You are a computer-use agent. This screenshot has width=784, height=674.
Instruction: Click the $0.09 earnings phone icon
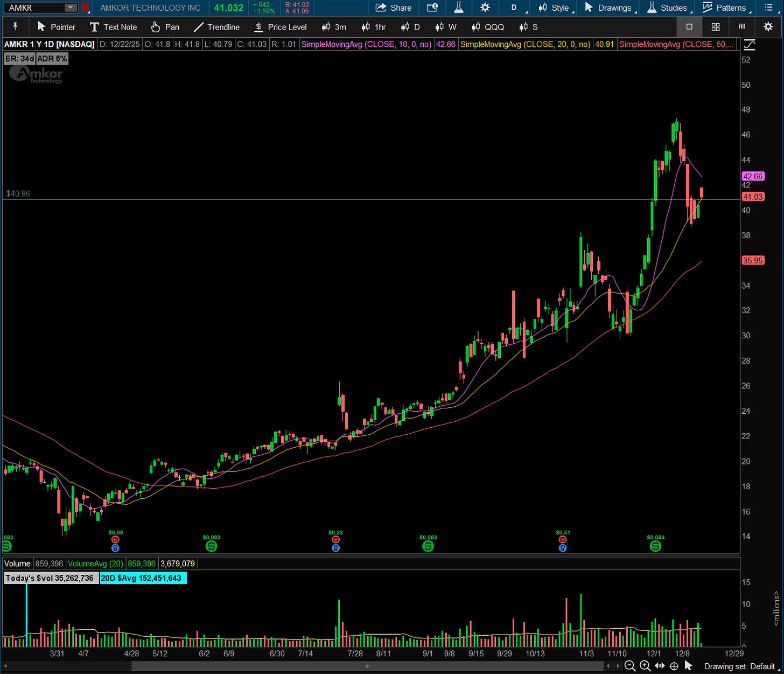click(x=115, y=539)
